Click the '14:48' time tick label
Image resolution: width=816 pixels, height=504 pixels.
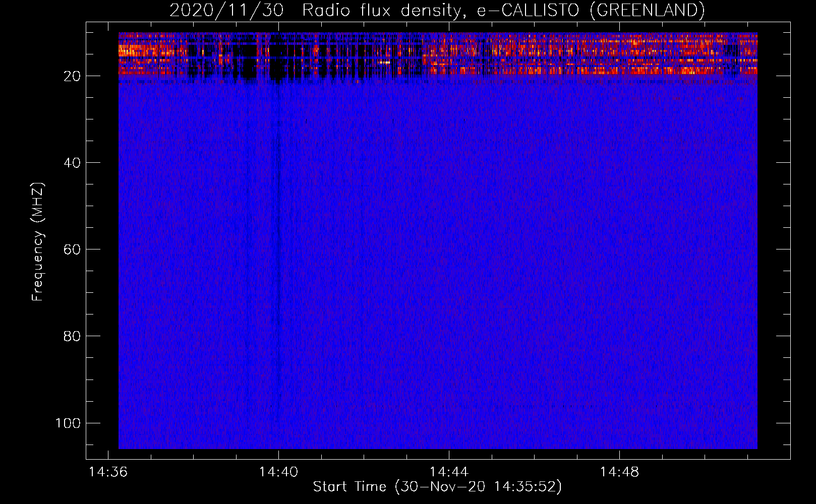click(x=619, y=472)
